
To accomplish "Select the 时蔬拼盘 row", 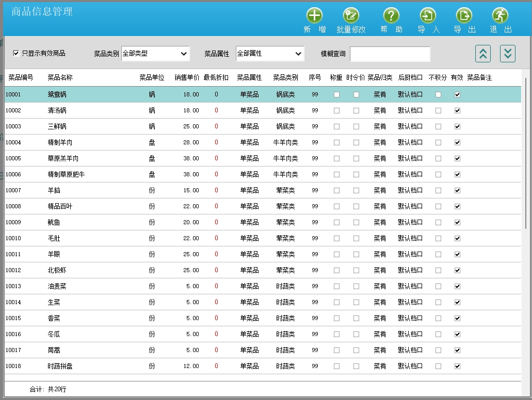I will (60, 366).
